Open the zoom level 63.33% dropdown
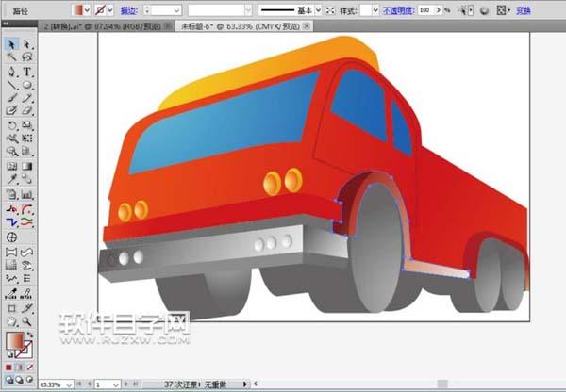Image resolution: width=566 pixels, height=392 pixels. click(x=69, y=384)
